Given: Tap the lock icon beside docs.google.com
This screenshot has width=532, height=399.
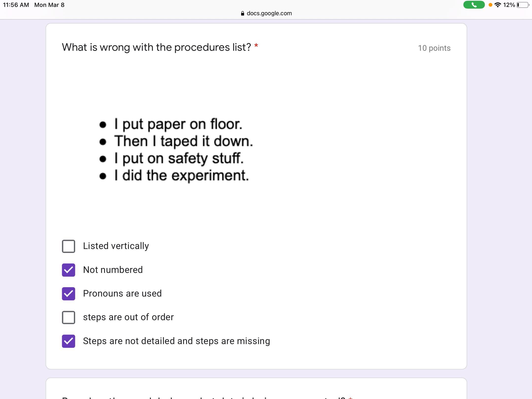Looking at the screenshot, I should tap(243, 13).
